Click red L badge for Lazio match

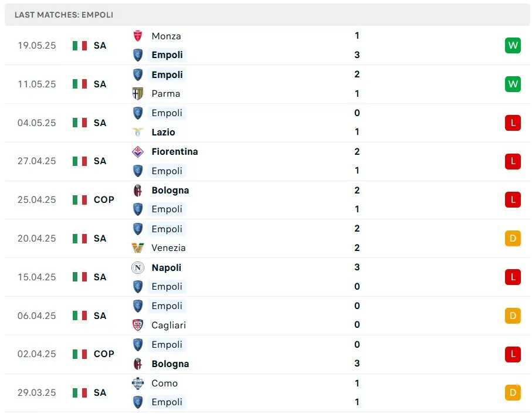(x=513, y=123)
